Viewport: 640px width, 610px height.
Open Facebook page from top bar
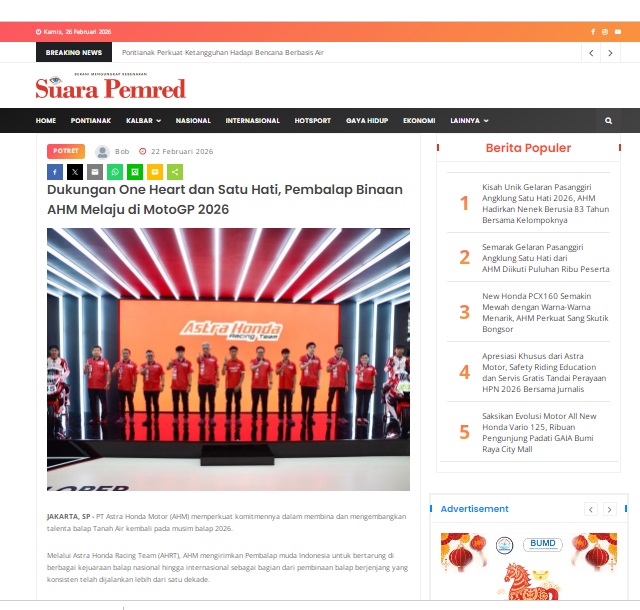(593, 32)
